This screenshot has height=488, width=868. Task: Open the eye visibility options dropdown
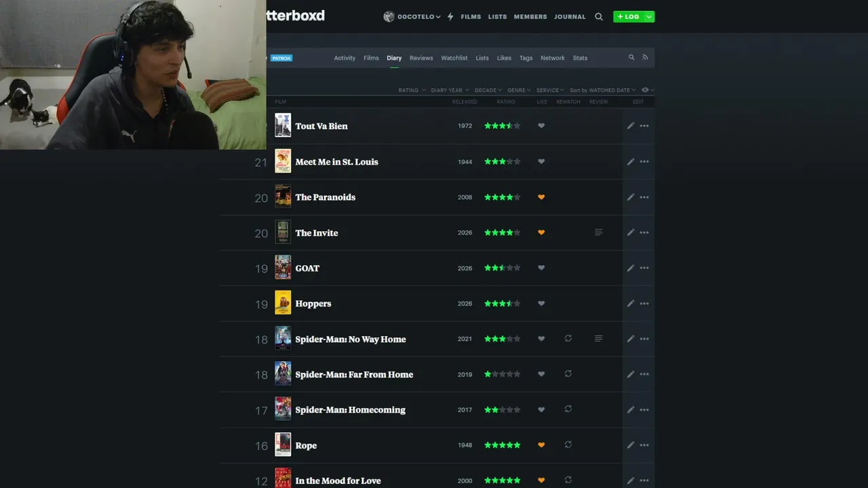(648, 90)
